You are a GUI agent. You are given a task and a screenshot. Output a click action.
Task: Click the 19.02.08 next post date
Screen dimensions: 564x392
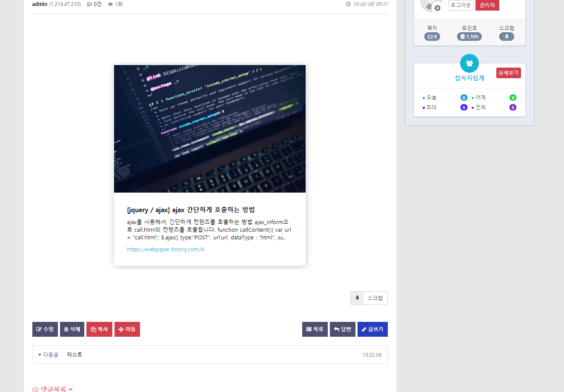tap(372, 355)
